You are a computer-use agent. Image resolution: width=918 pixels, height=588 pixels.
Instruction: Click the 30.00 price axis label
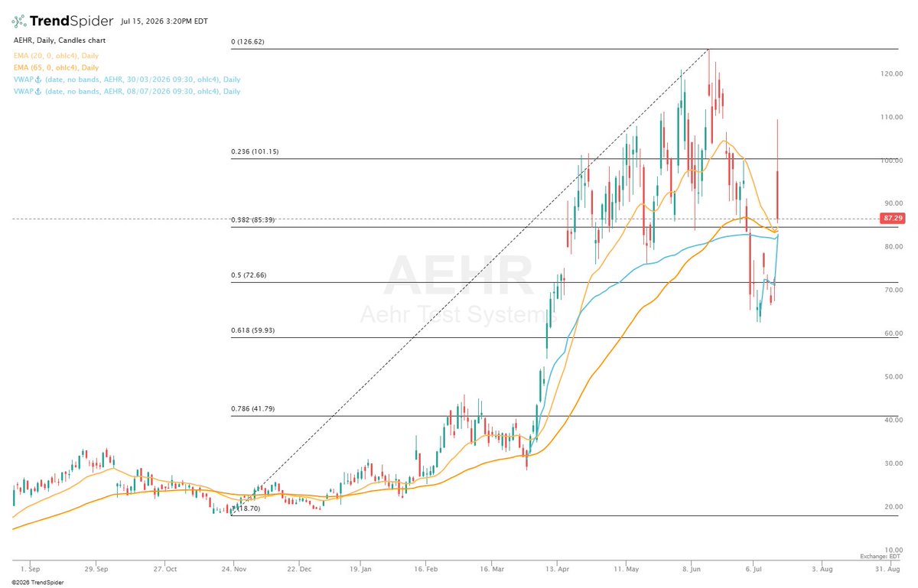[894, 463]
